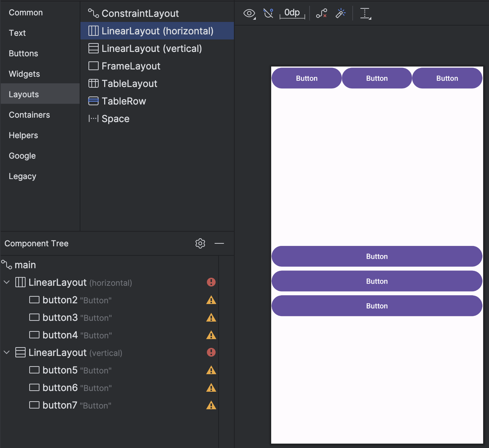Click warning icon beside button2
This screenshot has height=448, width=489.
click(x=211, y=300)
